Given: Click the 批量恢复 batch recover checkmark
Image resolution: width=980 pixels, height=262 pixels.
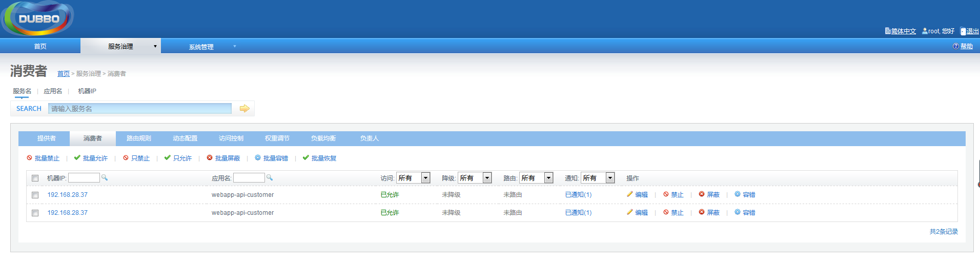Looking at the screenshot, I should pos(305,158).
